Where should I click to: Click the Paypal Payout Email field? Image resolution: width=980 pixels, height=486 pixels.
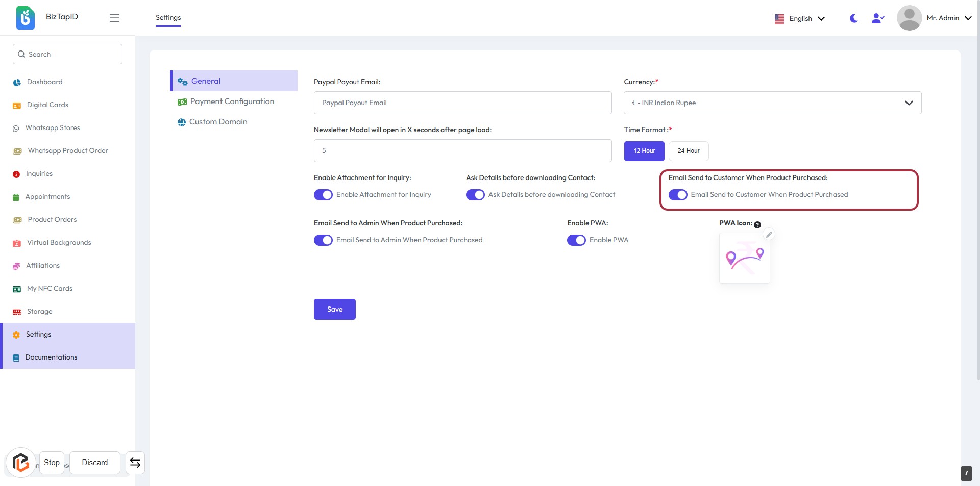coord(462,103)
